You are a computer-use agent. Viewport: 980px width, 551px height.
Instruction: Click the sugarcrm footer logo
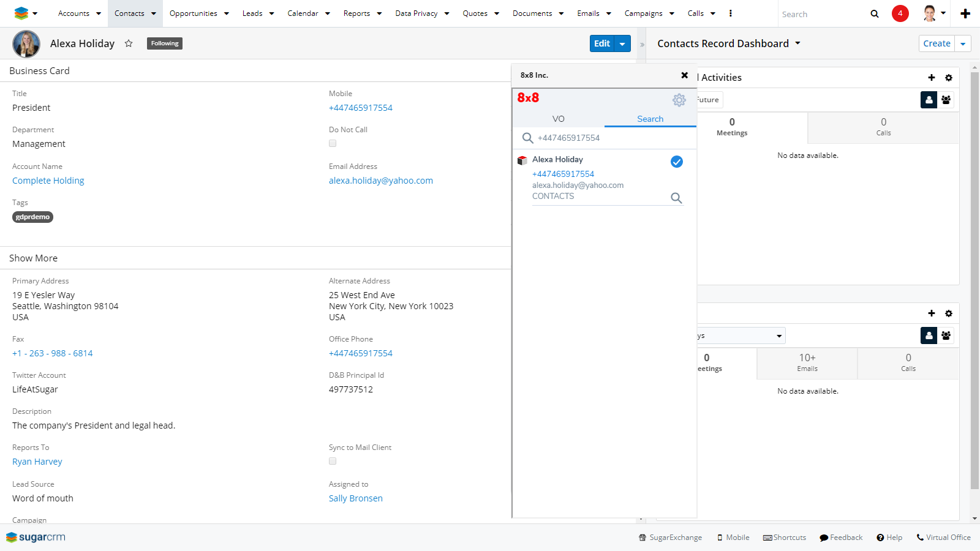[x=36, y=538]
